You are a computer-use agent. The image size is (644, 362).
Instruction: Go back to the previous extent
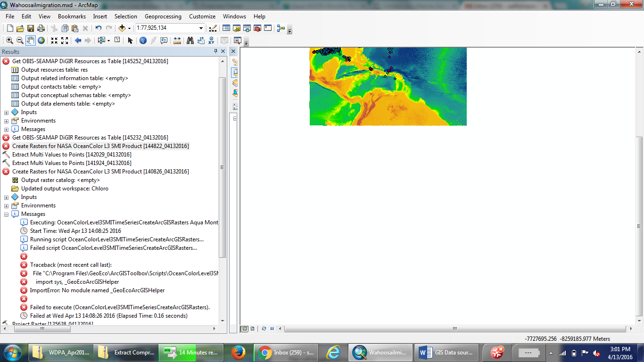[78, 41]
